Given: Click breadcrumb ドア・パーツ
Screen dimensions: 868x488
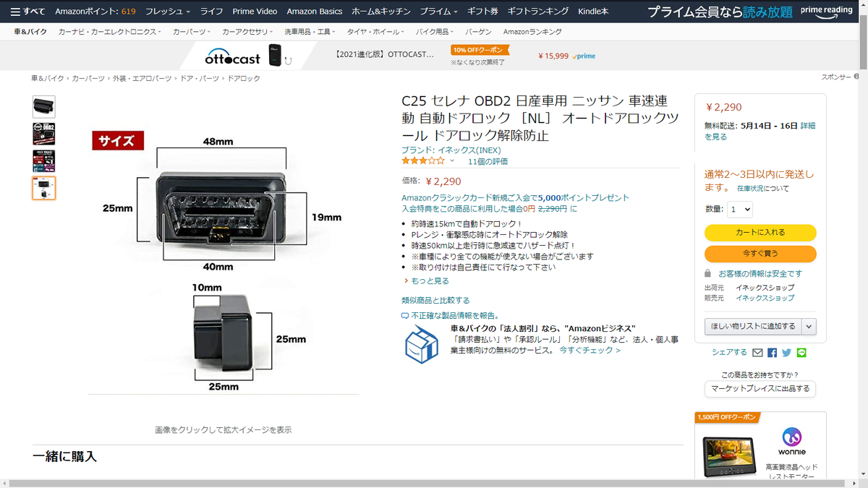Looking at the screenshot, I should pos(200,78).
